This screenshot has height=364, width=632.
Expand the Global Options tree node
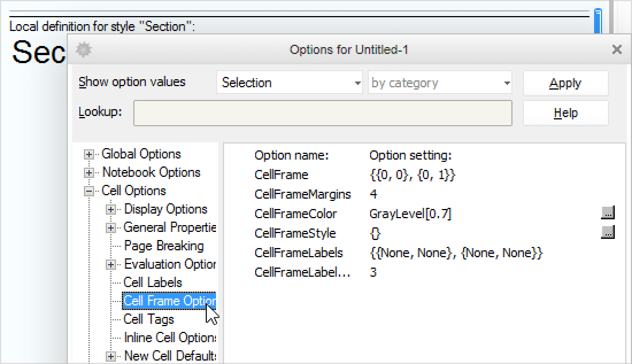click(89, 154)
